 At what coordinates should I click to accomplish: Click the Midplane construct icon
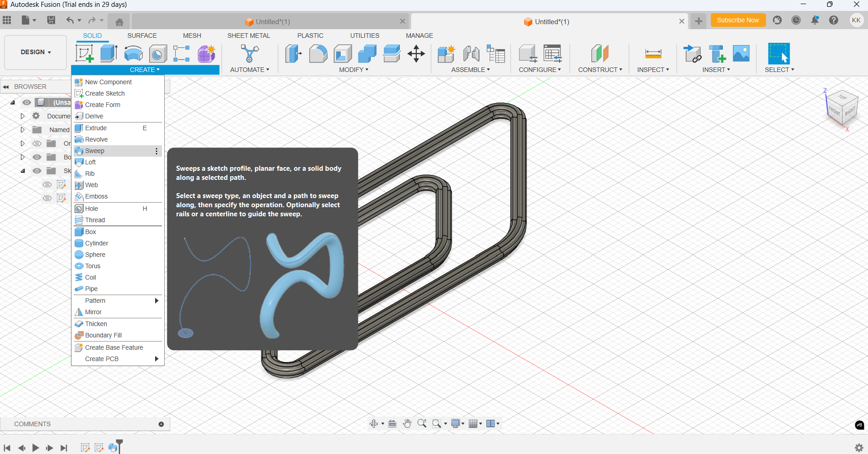click(x=600, y=53)
